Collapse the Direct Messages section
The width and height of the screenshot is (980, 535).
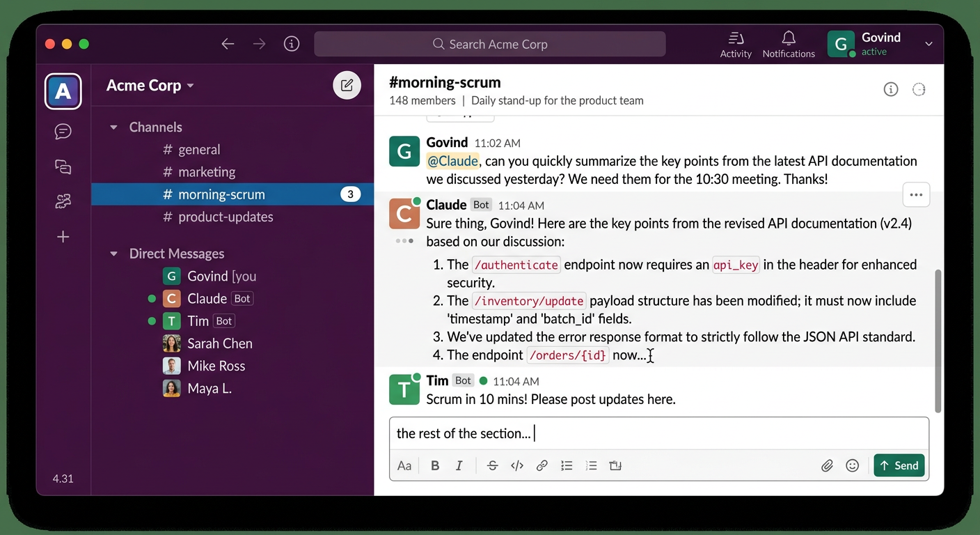point(114,254)
